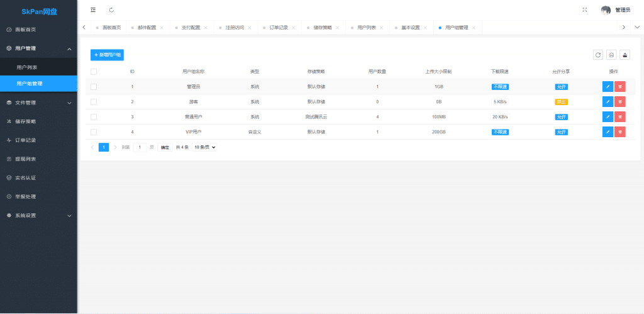Close the 用户组管理 tab

coord(474,28)
